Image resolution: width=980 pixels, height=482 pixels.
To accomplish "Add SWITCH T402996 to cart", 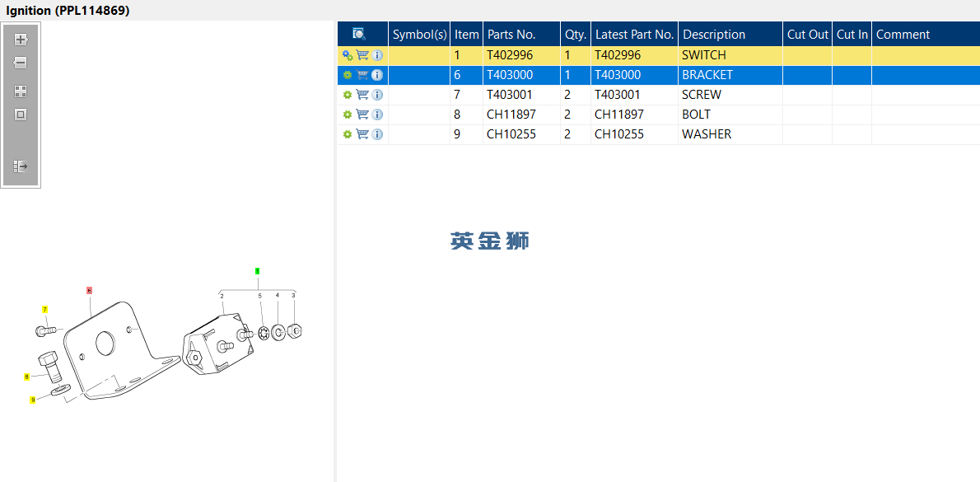I will [362, 55].
